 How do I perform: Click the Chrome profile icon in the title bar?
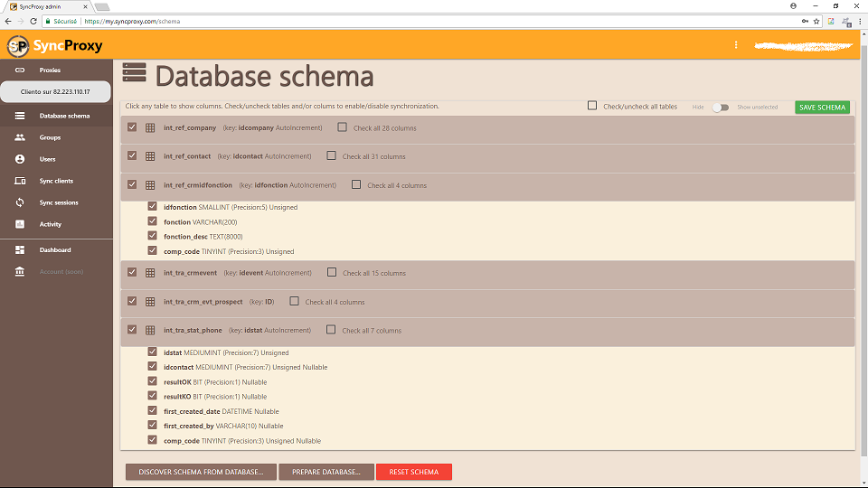point(793,6)
